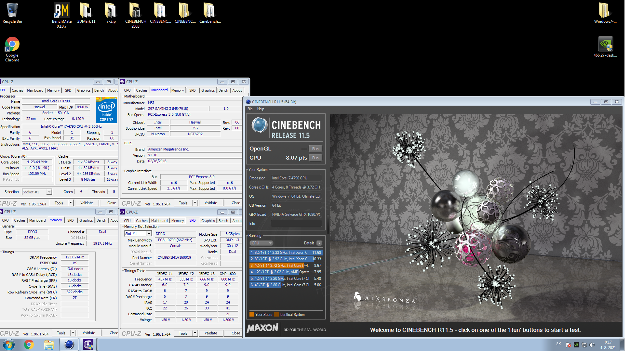Expand Tools arrow in CPU-Z CPU-tab window

click(x=71, y=203)
